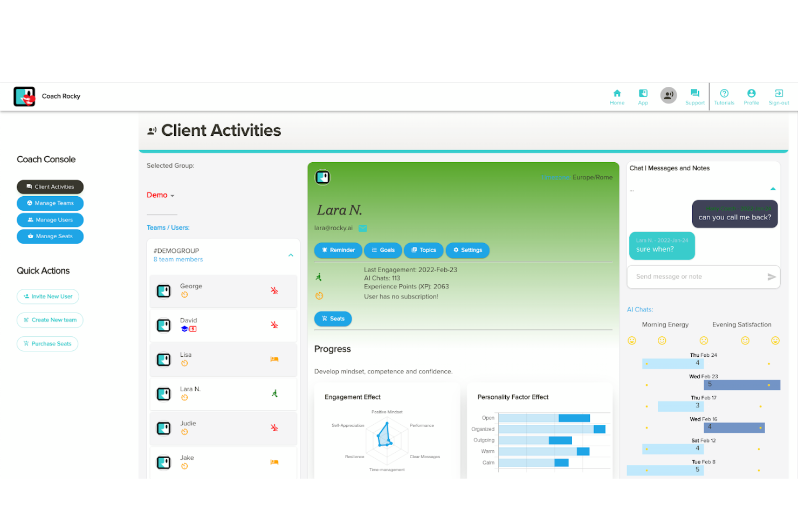Click the Invite New User button
The height and width of the screenshot is (532, 798).
[47, 296]
